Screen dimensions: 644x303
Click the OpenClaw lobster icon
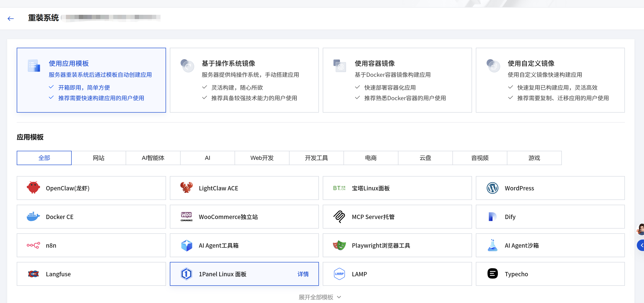(x=33, y=188)
